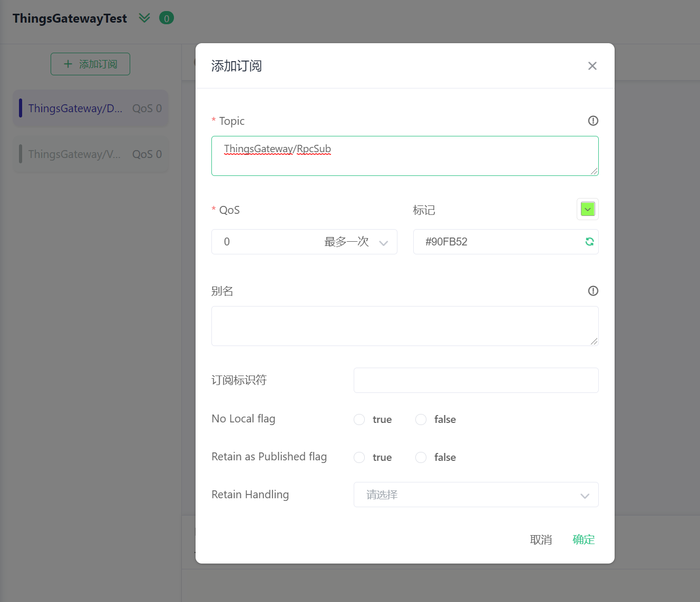Refresh the random tag color icon

click(589, 242)
